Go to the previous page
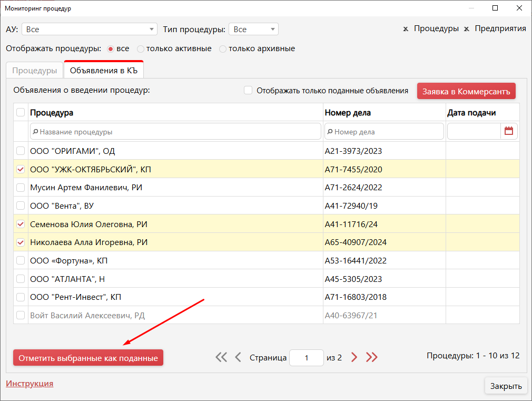This screenshot has height=401, width=532. pos(238,357)
